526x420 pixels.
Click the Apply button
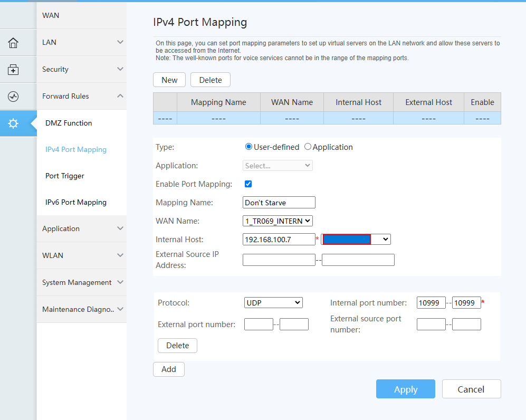tap(405, 389)
